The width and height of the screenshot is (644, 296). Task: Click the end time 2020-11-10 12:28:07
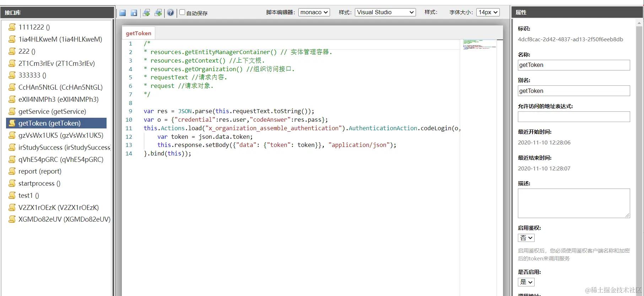coord(544,169)
